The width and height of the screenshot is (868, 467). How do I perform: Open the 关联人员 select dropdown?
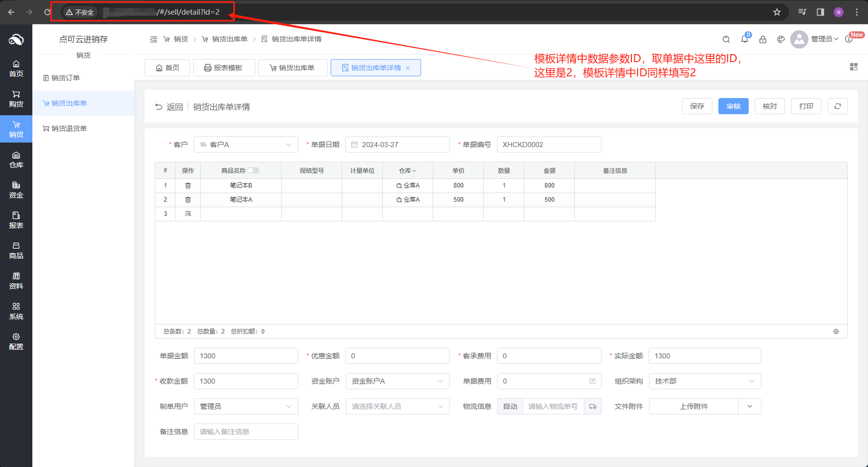click(x=398, y=406)
